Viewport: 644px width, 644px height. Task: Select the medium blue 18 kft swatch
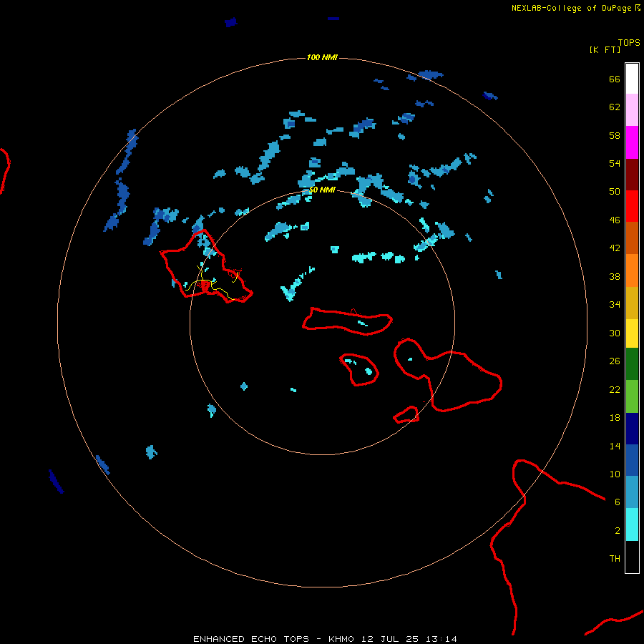click(632, 460)
